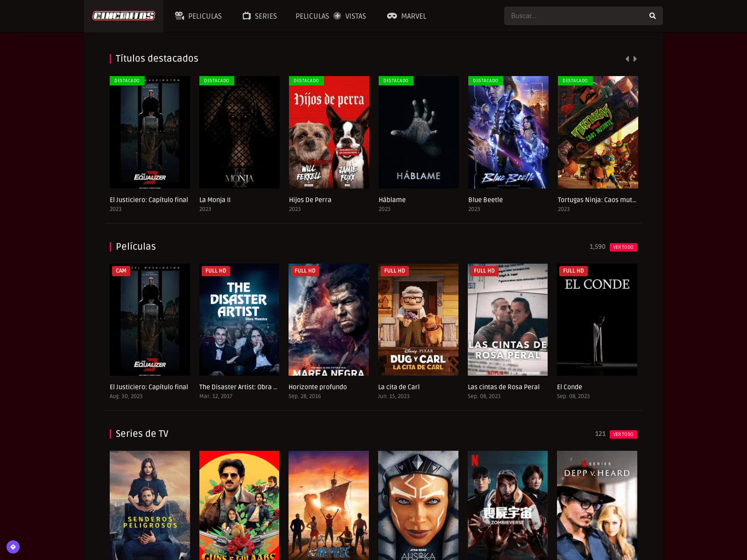Click the Cinemitas logo
The height and width of the screenshot is (560, 747).
(124, 16)
